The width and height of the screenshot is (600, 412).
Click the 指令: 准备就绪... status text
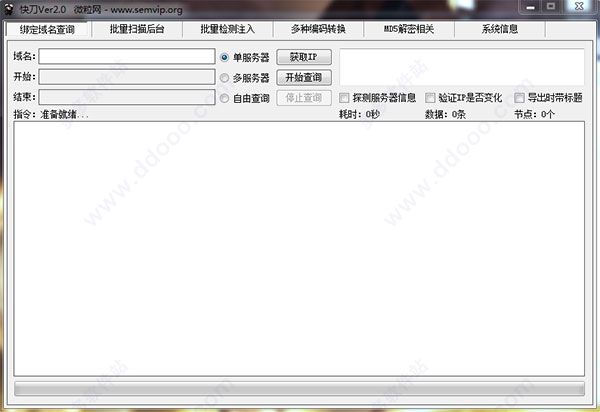(x=51, y=114)
